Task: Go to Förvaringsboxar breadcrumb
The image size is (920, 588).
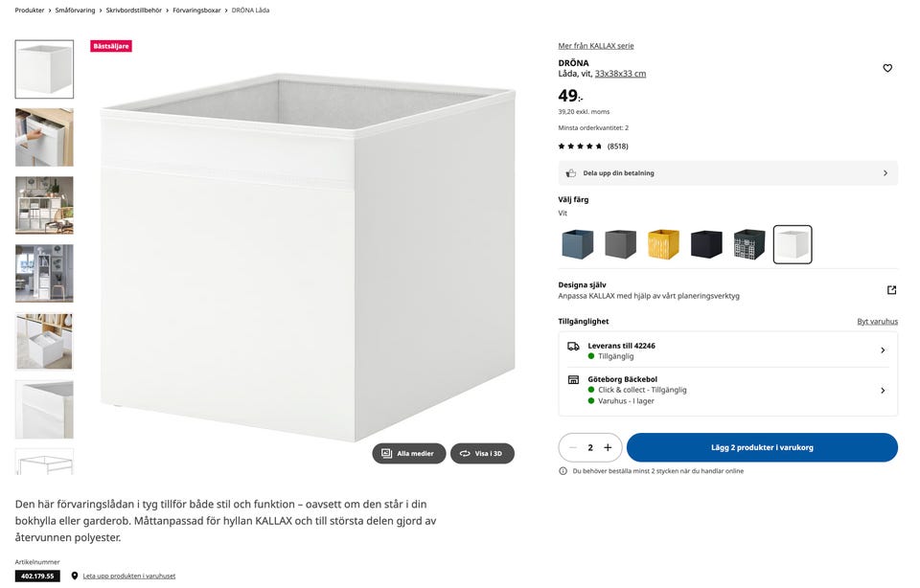Action: (197, 10)
